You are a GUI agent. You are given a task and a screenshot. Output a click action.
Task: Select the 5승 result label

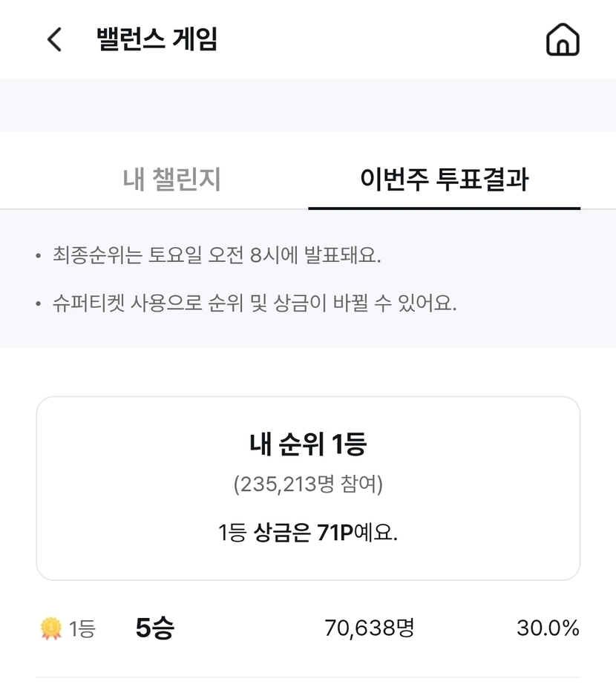pos(154,629)
